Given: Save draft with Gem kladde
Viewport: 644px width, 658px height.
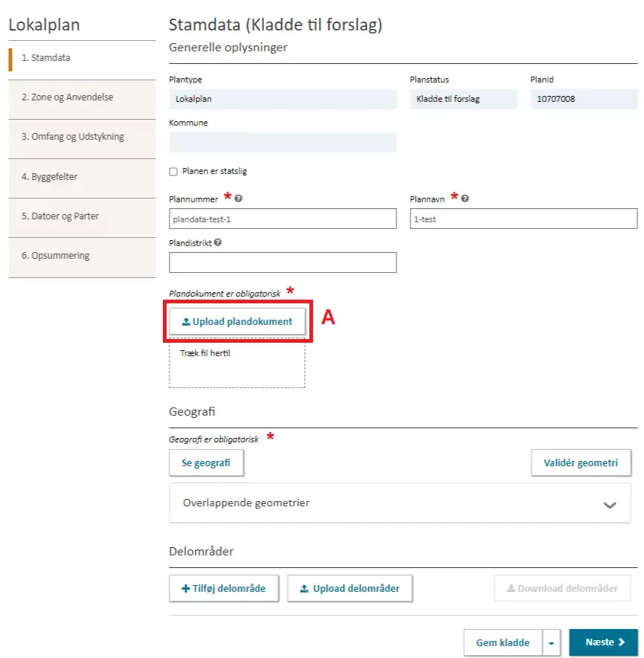Looking at the screenshot, I should coord(503,642).
